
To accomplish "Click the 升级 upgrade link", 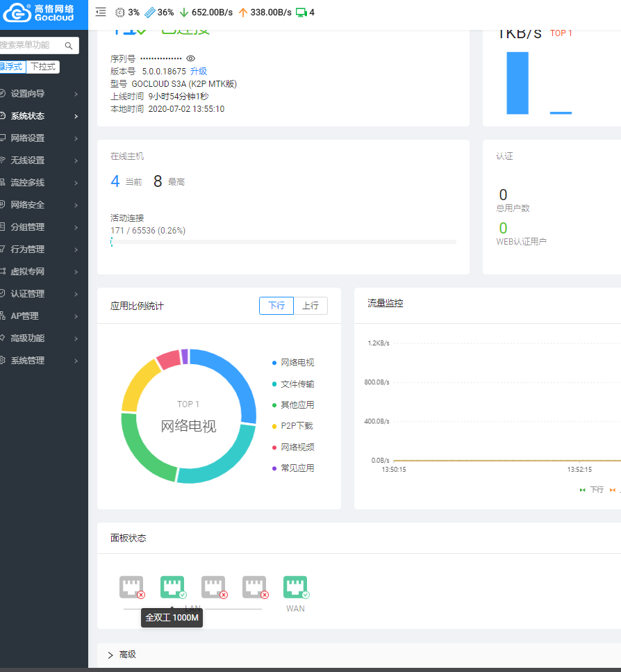I will pos(199,72).
